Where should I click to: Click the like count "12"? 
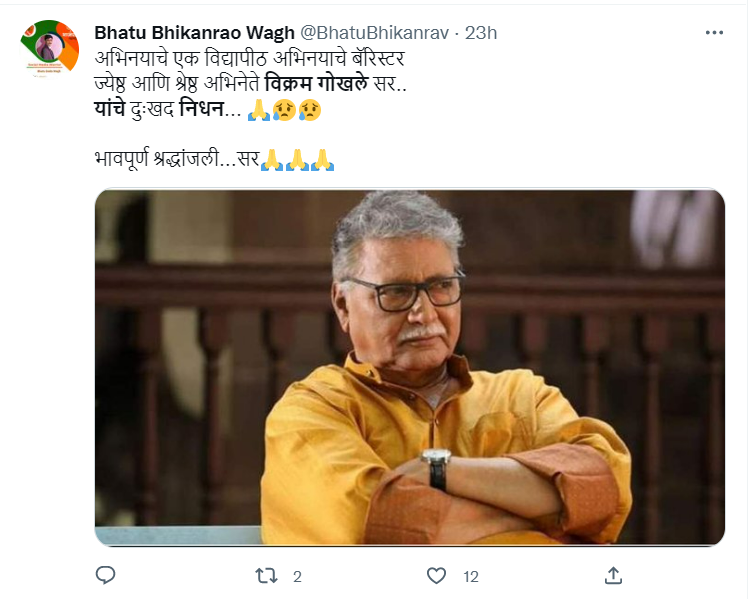point(471,576)
